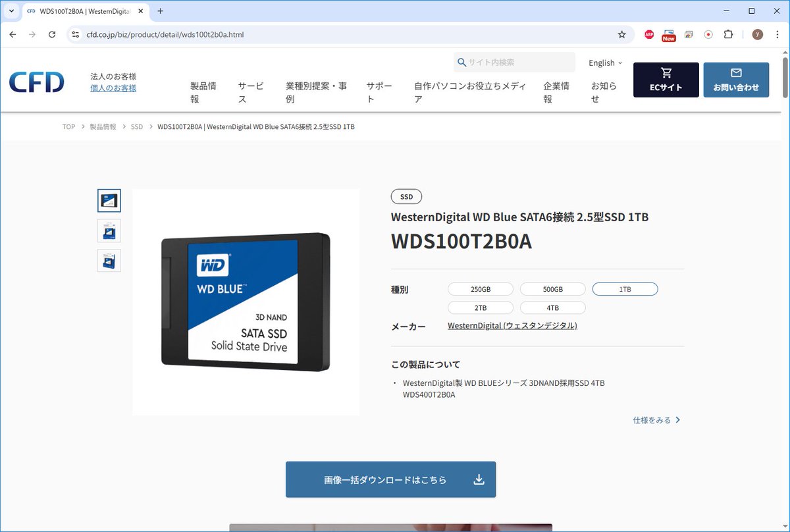The width and height of the screenshot is (790, 532).
Task: Open the stacked windows extension icon
Action: coord(689,34)
